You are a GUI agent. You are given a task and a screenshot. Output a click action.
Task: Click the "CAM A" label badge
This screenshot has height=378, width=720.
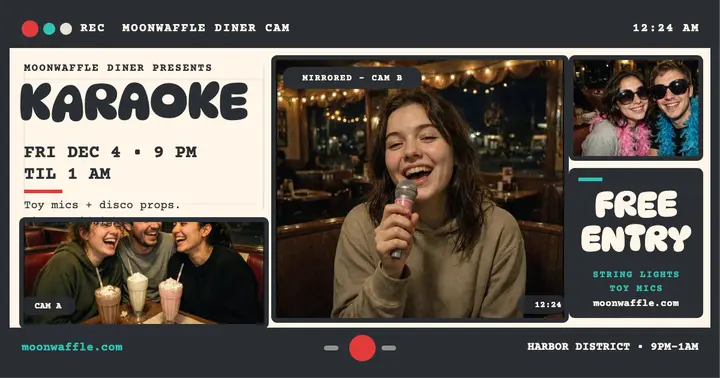pos(48,306)
